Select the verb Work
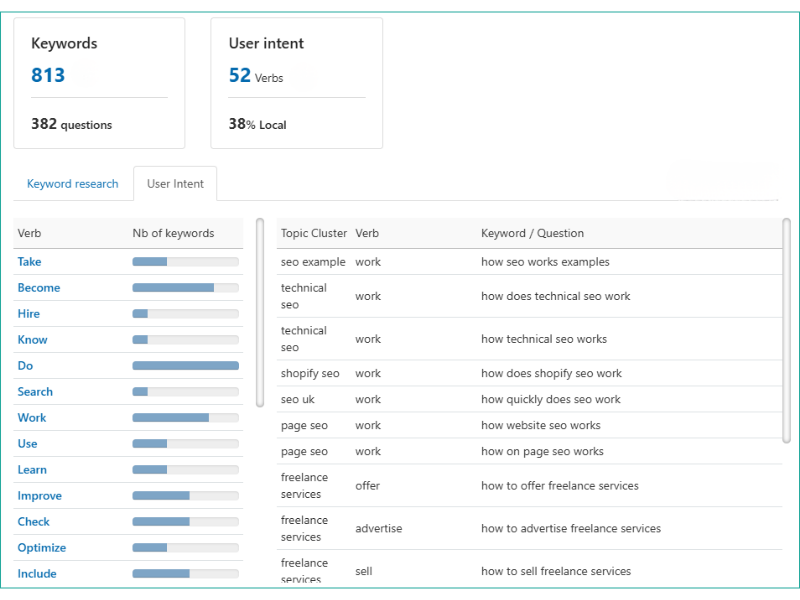This screenshot has height=600, width=800. (31, 417)
